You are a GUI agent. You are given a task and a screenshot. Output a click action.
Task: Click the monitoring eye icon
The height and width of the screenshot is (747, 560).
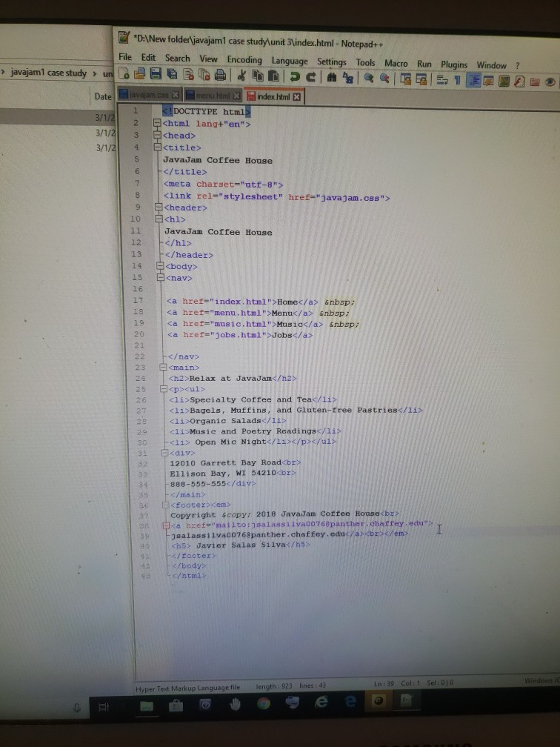click(x=550, y=82)
